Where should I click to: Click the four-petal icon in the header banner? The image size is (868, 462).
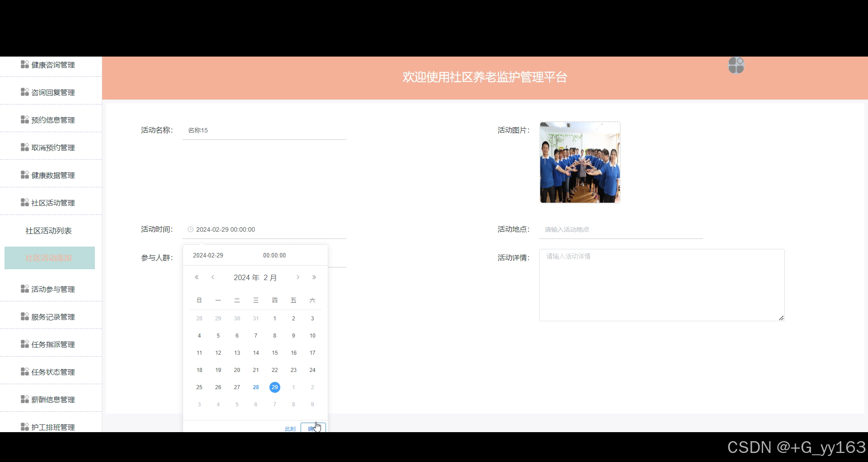[736, 65]
